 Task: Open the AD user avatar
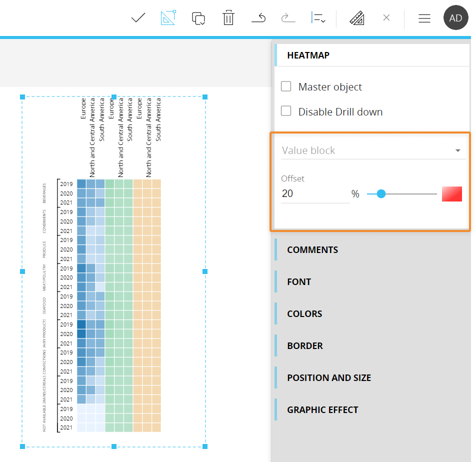455,18
